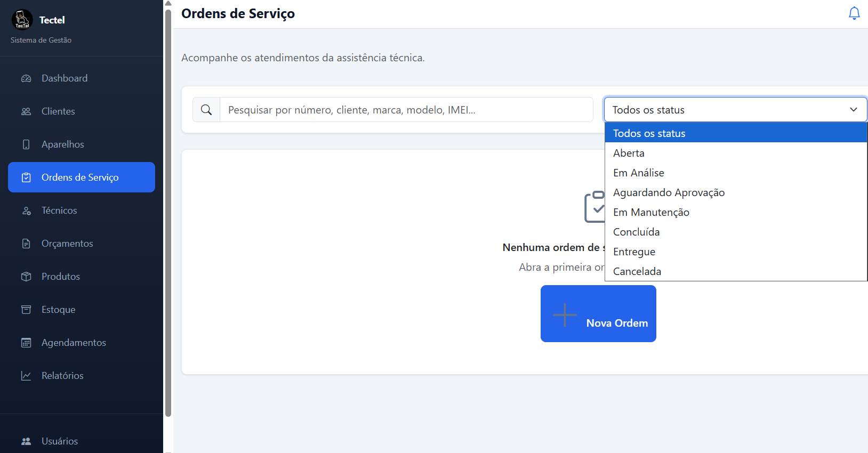The image size is (868, 453).
Task: Click the Agendamentos calendar icon
Action: click(x=26, y=343)
